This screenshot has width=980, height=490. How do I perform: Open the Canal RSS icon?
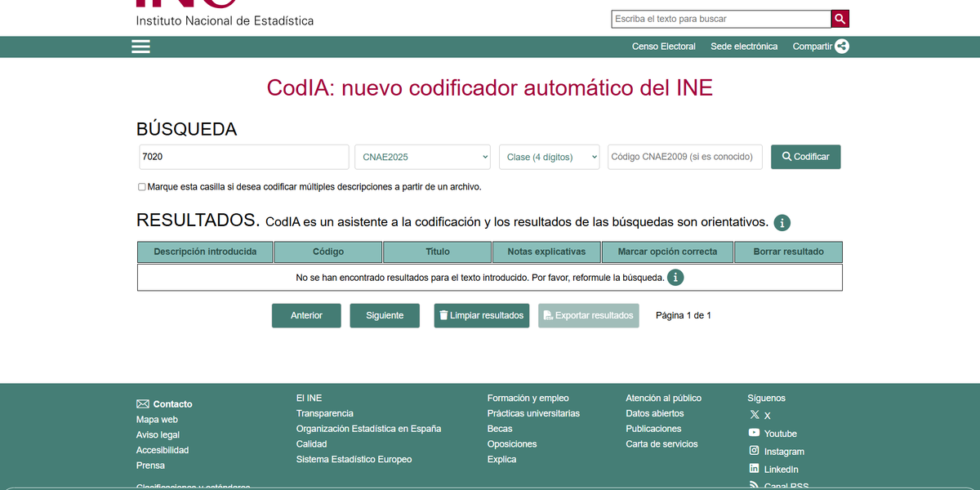click(x=755, y=485)
